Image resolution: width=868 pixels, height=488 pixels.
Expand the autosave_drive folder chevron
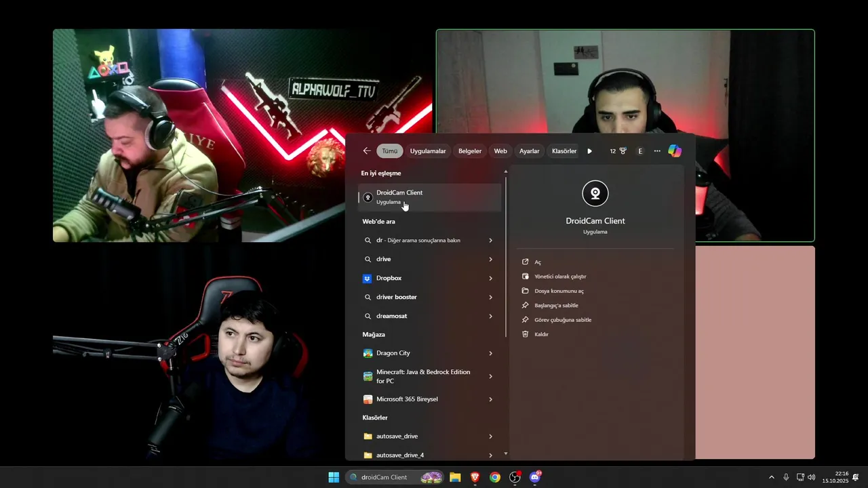click(490, 436)
